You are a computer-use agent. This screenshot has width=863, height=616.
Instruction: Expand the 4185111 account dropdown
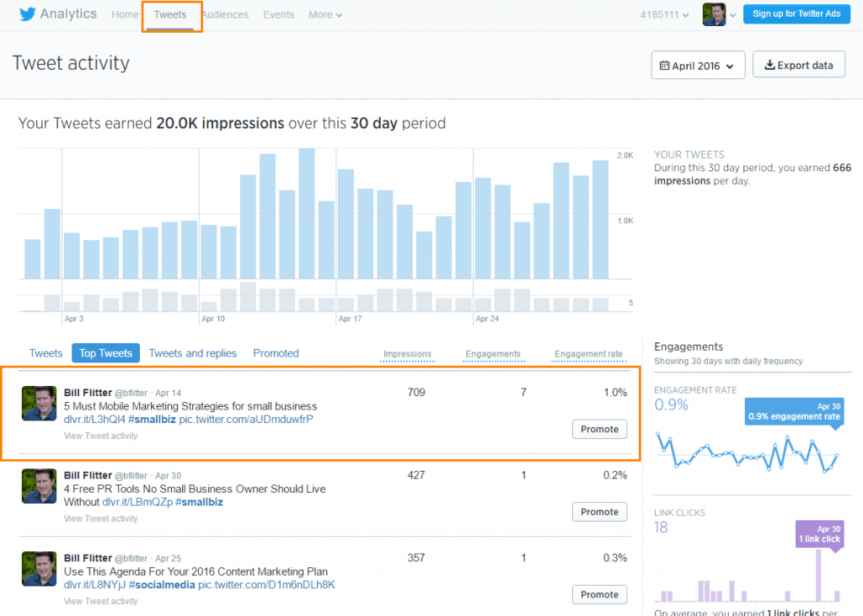tap(663, 14)
